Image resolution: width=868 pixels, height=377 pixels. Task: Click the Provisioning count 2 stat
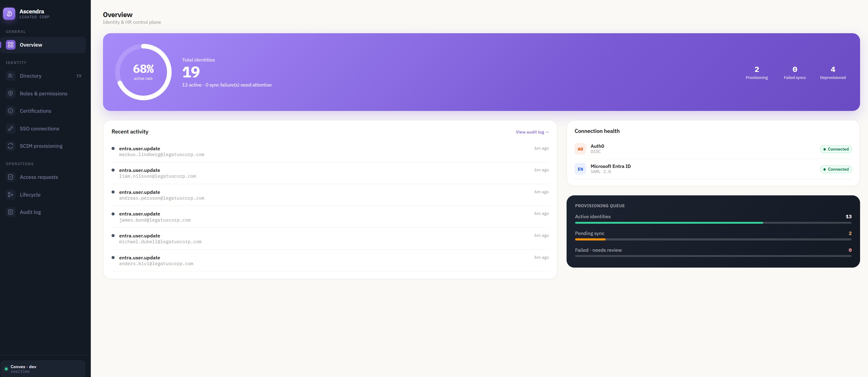tap(756, 73)
